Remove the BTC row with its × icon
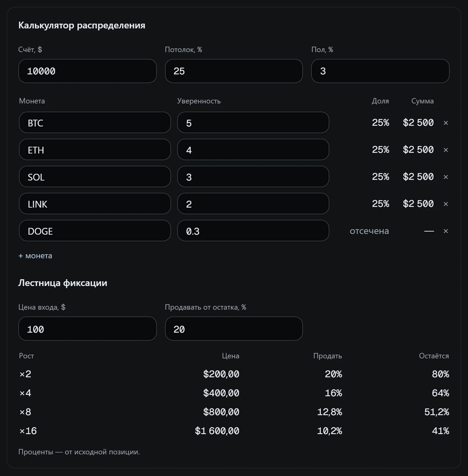 point(446,123)
